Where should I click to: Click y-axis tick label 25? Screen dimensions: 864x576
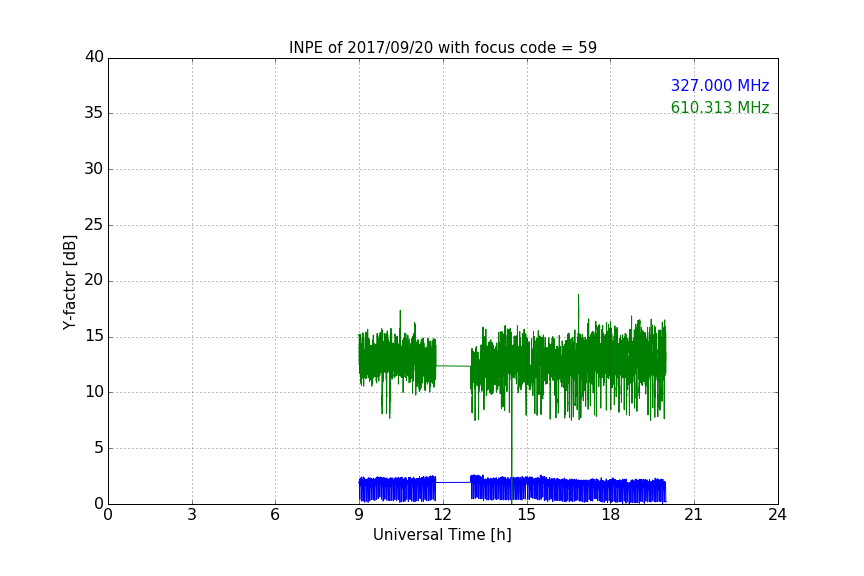click(94, 224)
